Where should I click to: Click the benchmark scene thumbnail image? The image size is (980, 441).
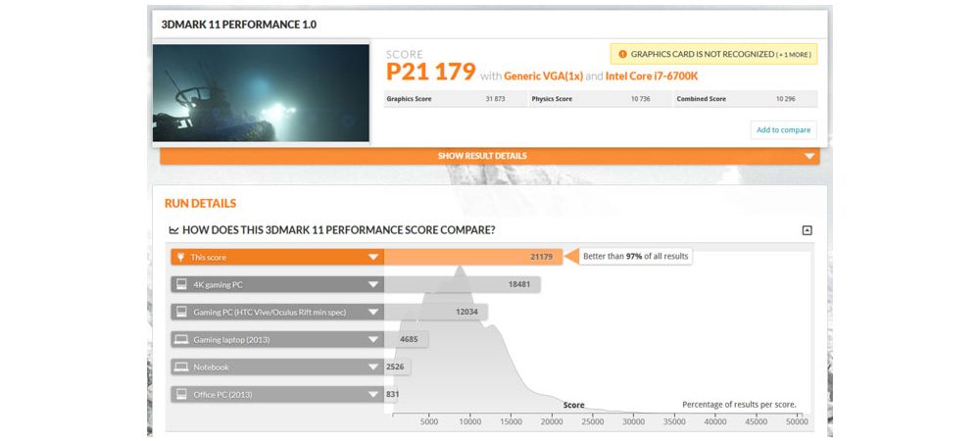pyautogui.click(x=261, y=91)
